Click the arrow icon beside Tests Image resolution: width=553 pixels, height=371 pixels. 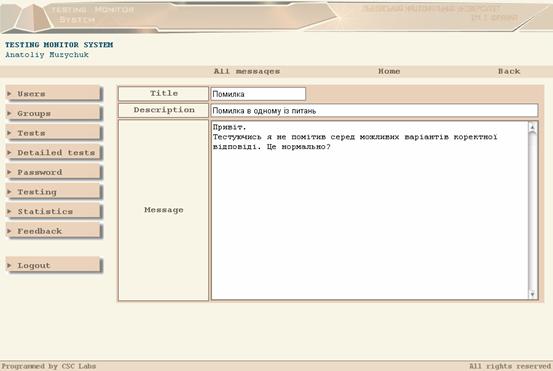pos(10,133)
